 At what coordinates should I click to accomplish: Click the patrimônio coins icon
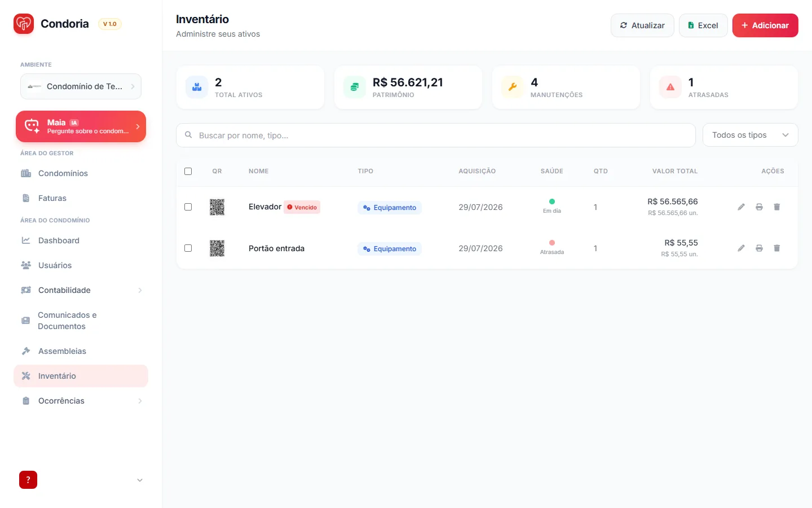[355, 87]
